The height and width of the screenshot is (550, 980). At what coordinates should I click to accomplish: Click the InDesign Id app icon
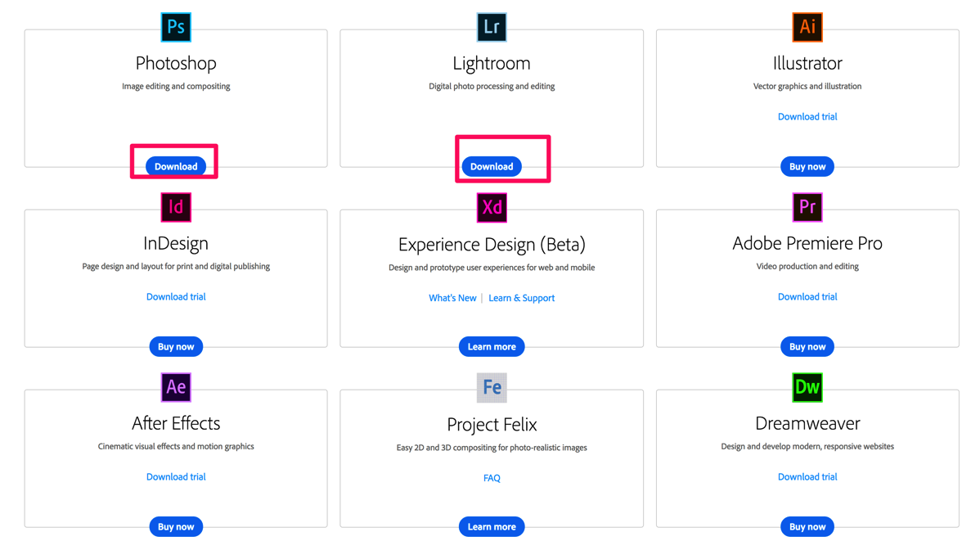tap(176, 207)
